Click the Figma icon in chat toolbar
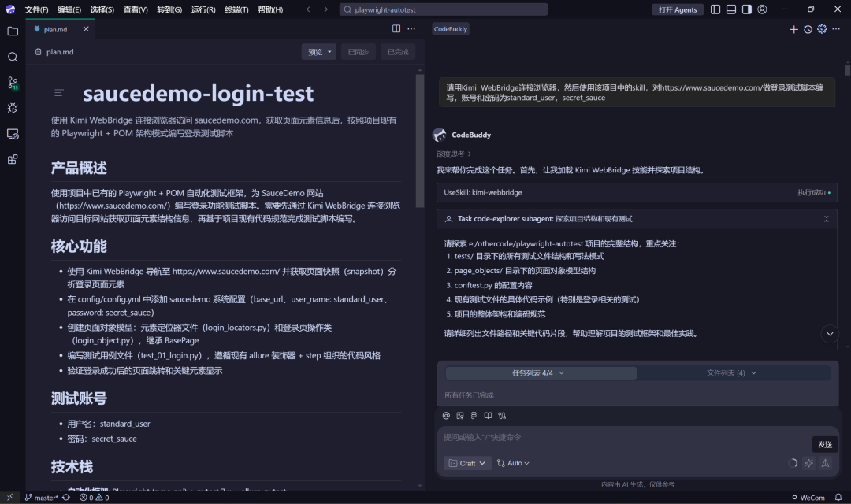Image resolution: width=851 pixels, height=504 pixels. pos(474,416)
